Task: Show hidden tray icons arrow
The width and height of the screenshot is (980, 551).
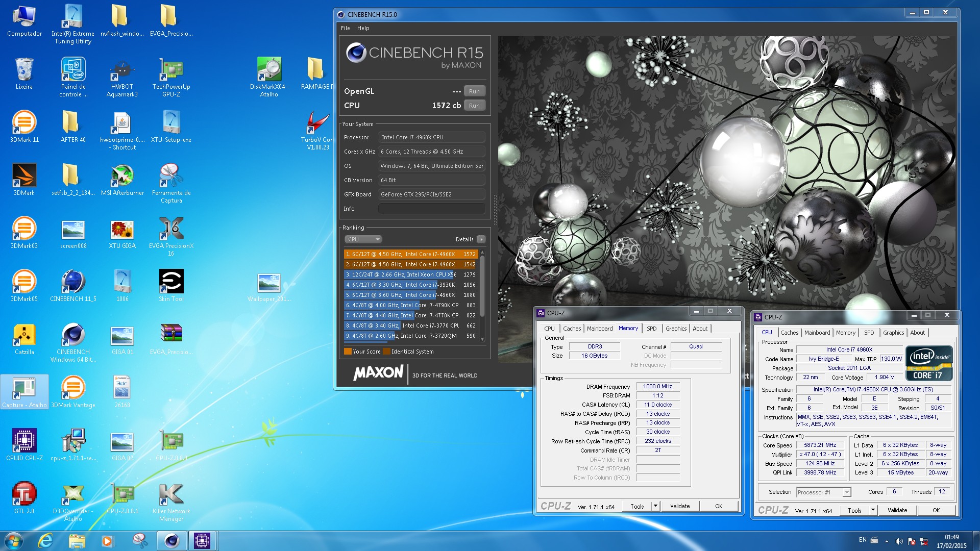Action: (887, 541)
